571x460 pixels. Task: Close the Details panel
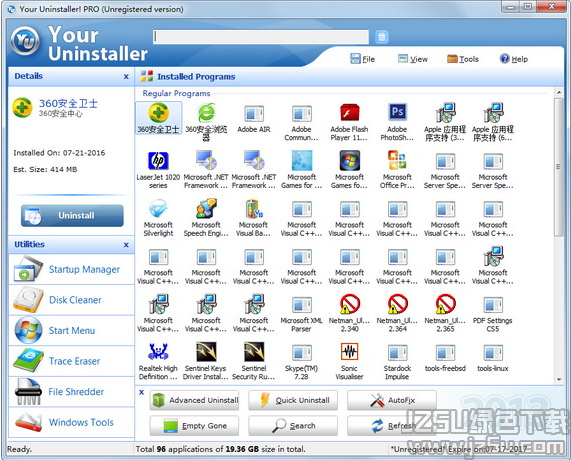point(126,76)
